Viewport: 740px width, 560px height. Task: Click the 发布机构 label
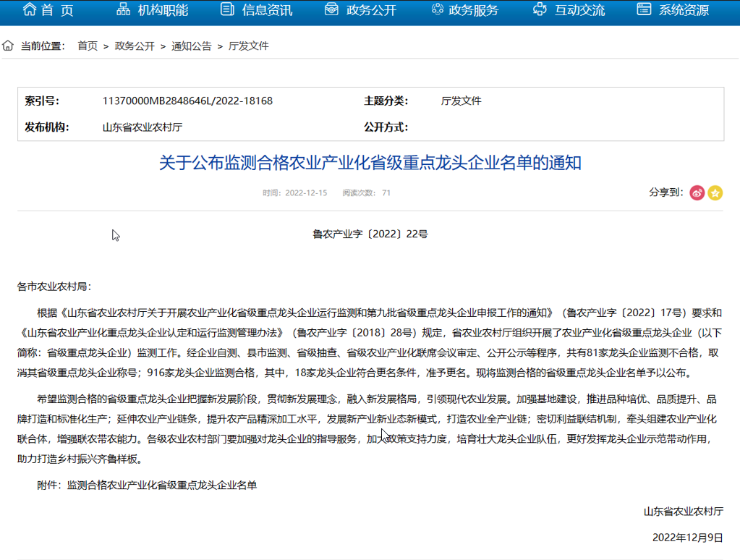click(47, 127)
